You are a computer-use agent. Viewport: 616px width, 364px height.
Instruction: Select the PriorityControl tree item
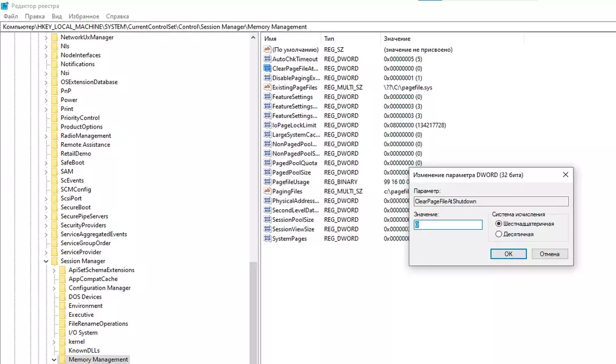tap(80, 118)
